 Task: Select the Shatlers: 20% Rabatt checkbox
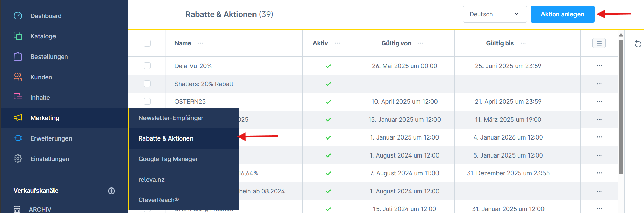(x=147, y=84)
